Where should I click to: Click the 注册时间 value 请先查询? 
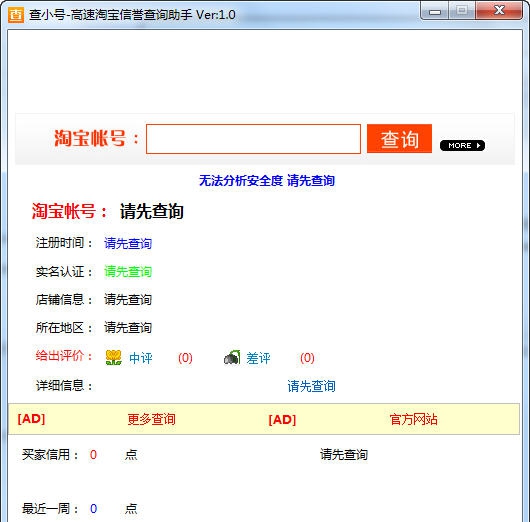point(128,243)
